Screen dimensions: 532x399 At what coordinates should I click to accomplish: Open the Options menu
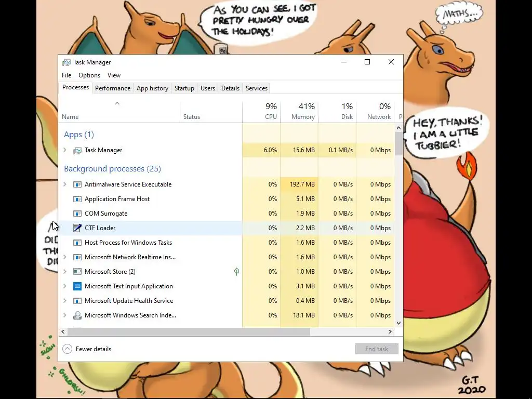coord(89,75)
